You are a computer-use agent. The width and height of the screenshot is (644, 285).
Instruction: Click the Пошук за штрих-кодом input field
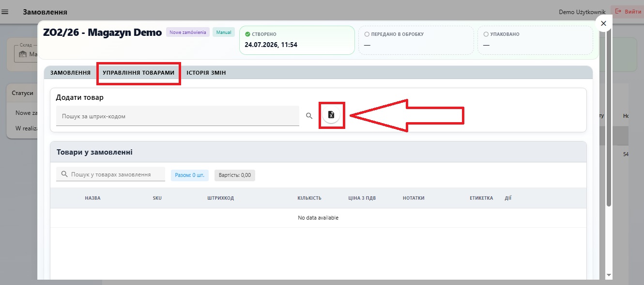tap(178, 116)
